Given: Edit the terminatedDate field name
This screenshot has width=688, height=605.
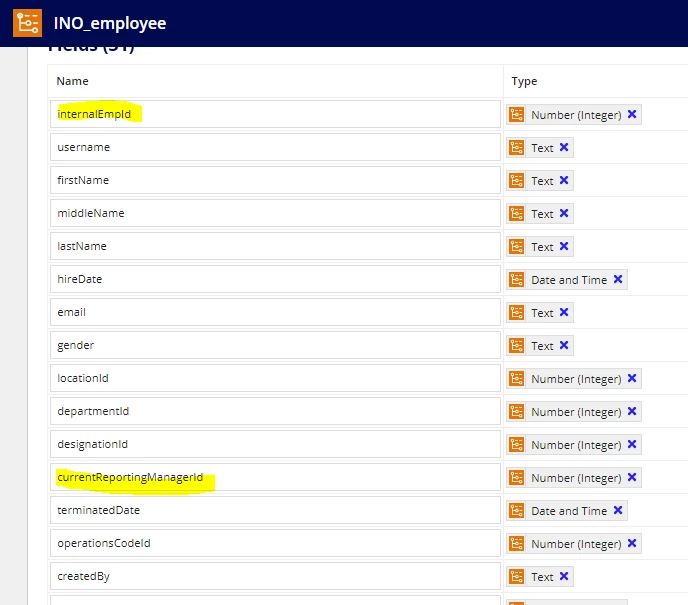Looking at the screenshot, I should point(275,510).
